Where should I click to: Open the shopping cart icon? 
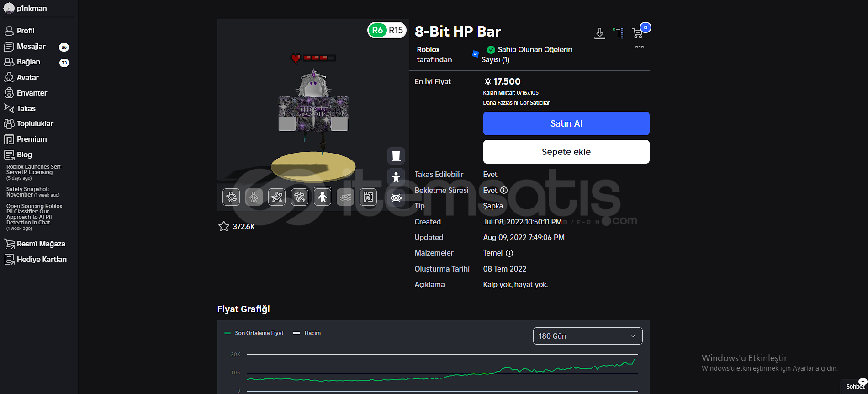pyautogui.click(x=637, y=33)
